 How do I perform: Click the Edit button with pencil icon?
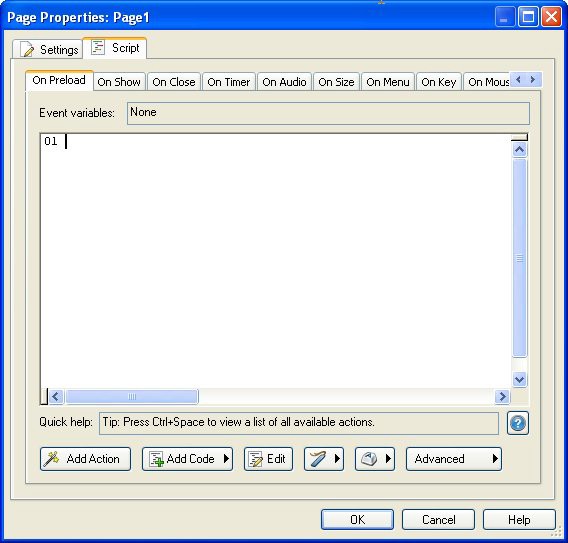pos(268,459)
